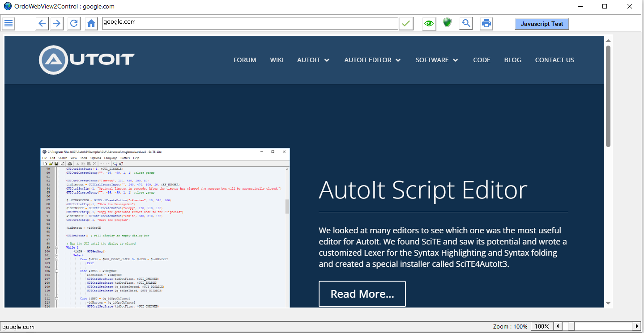Open the find magnifier icon

point(466,23)
